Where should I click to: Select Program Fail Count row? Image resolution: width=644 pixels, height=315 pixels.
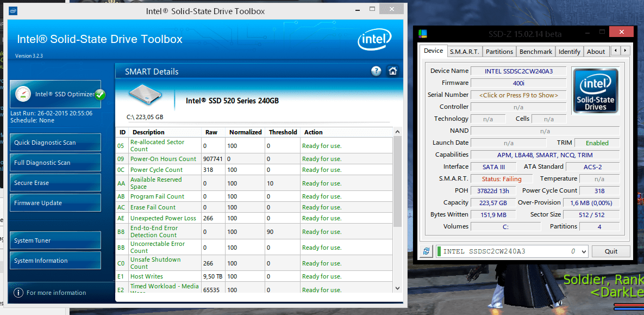(x=255, y=196)
